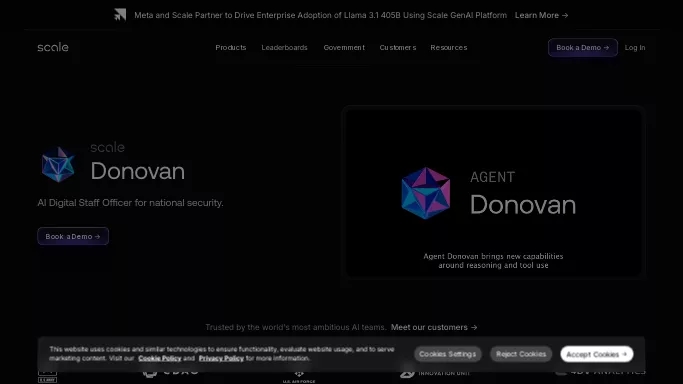
Task: Click the Log In link
Action: pos(635,47)
